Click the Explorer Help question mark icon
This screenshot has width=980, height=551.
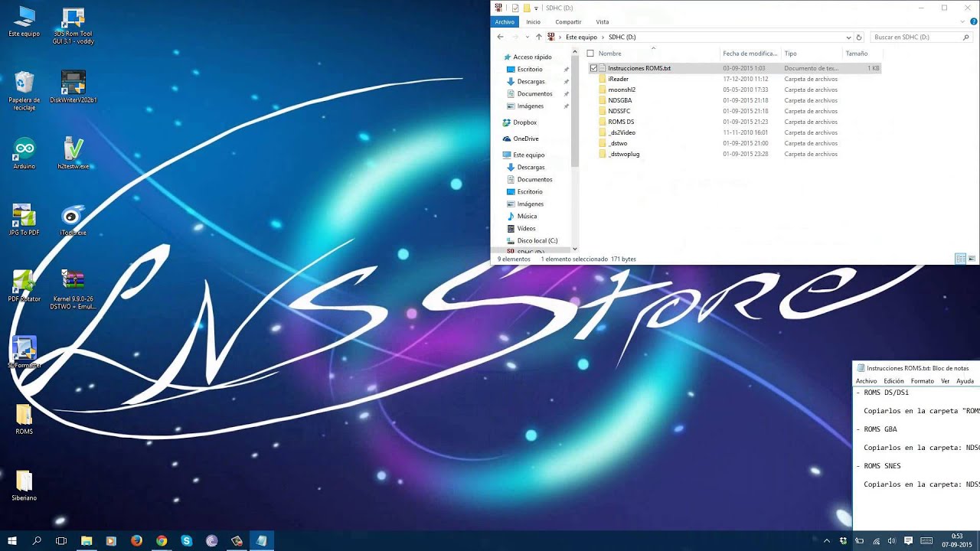[974, 21]
